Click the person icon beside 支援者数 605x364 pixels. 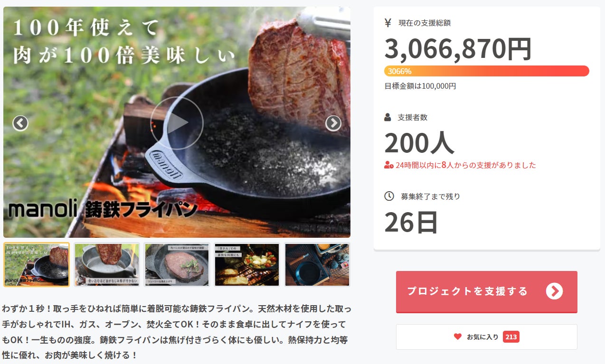tap(388, 117)
